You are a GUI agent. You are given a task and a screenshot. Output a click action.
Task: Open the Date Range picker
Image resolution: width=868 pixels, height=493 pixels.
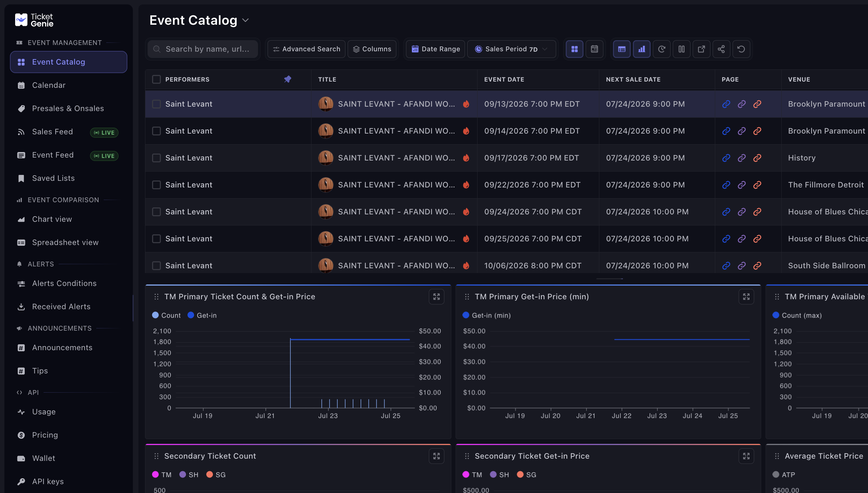pos(435,49)
